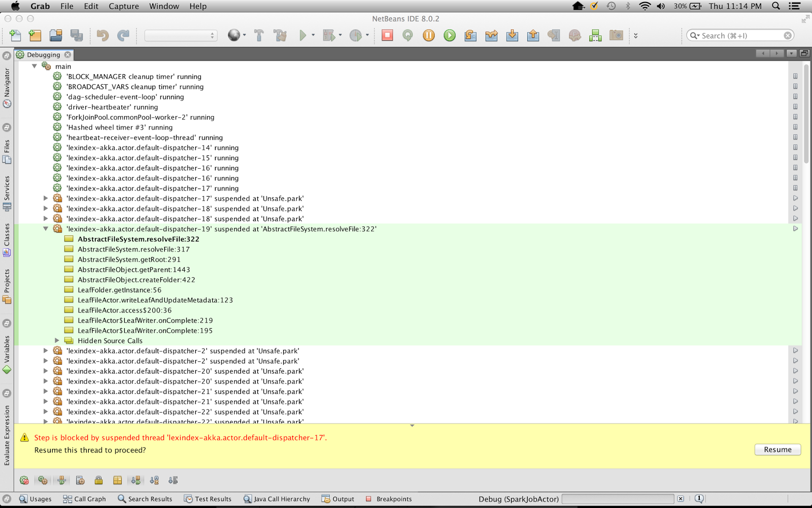The image size is (812, 508).
Task: Suspend the 'driver-heartbeater' thread with its pause toggle
Action: point(795,107)
